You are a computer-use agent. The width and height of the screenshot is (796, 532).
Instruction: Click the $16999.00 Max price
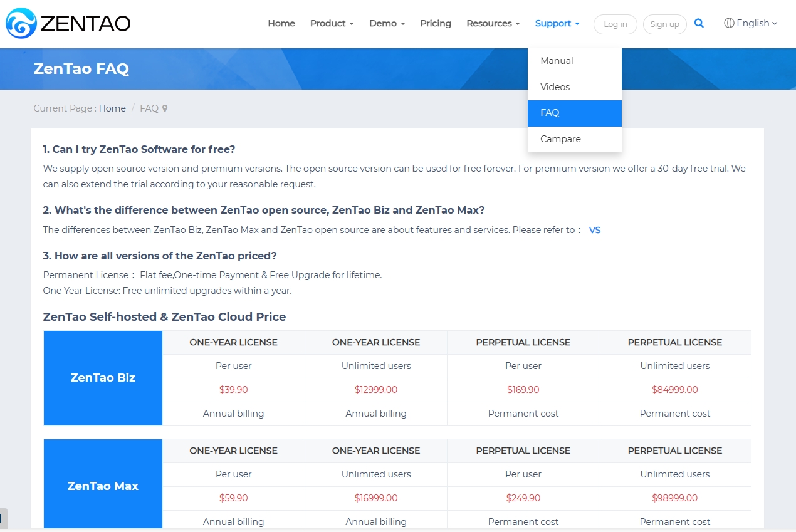point(376,498)
